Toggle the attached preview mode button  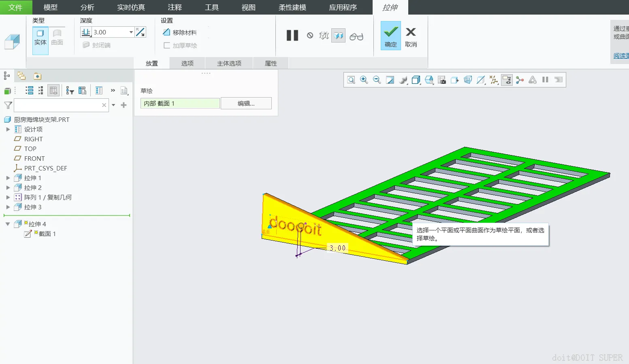click(338, 36)
